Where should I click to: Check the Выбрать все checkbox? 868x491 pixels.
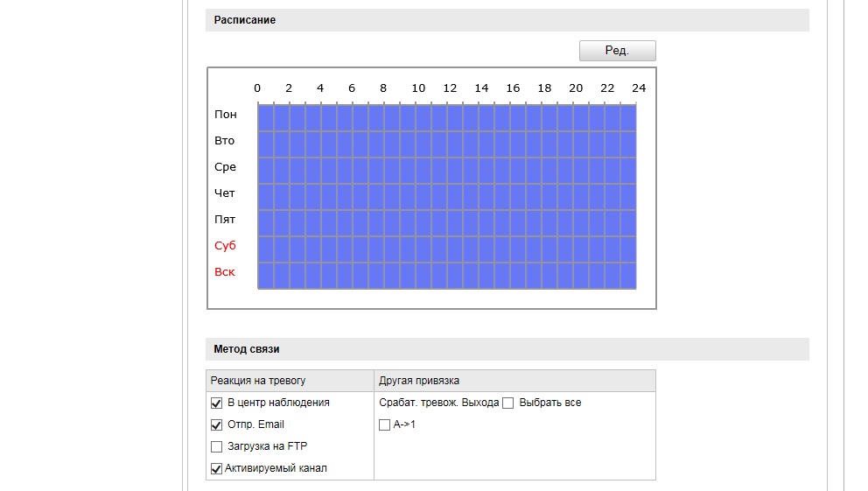coord(507,403)
